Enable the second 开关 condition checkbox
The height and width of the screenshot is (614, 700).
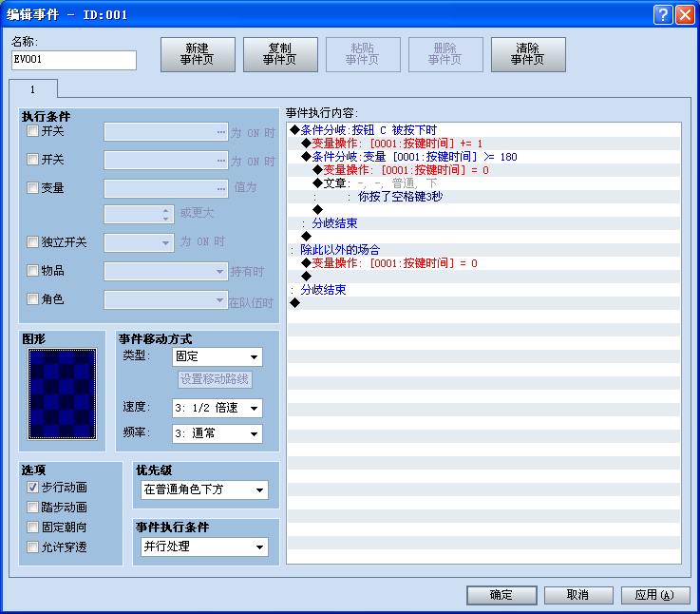[32, 160]
